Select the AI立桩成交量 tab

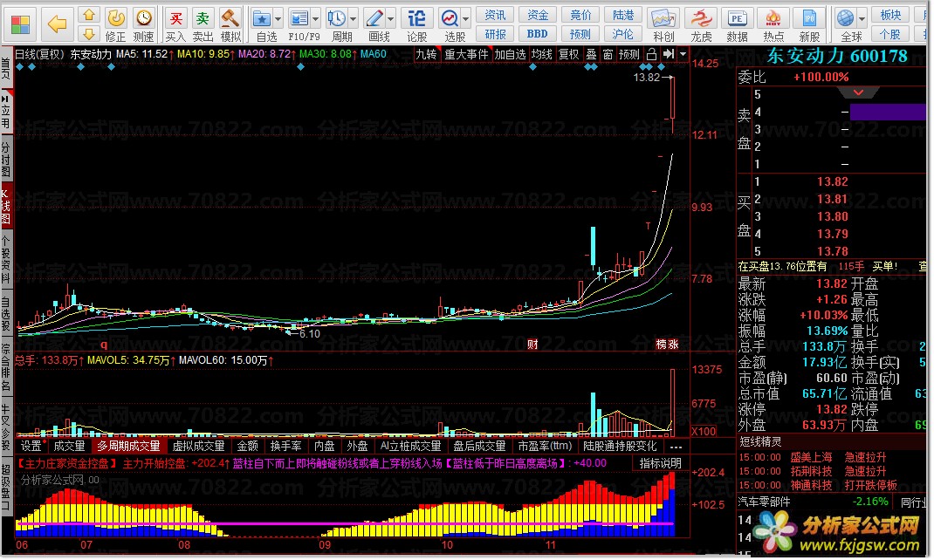click(410, 447)
